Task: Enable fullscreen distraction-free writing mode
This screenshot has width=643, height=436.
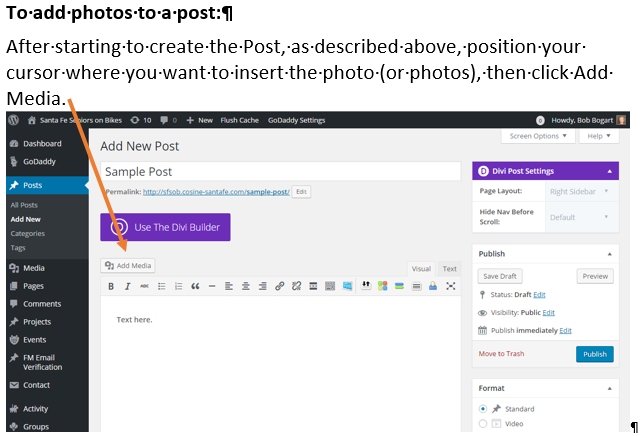Action: (451, 286)
